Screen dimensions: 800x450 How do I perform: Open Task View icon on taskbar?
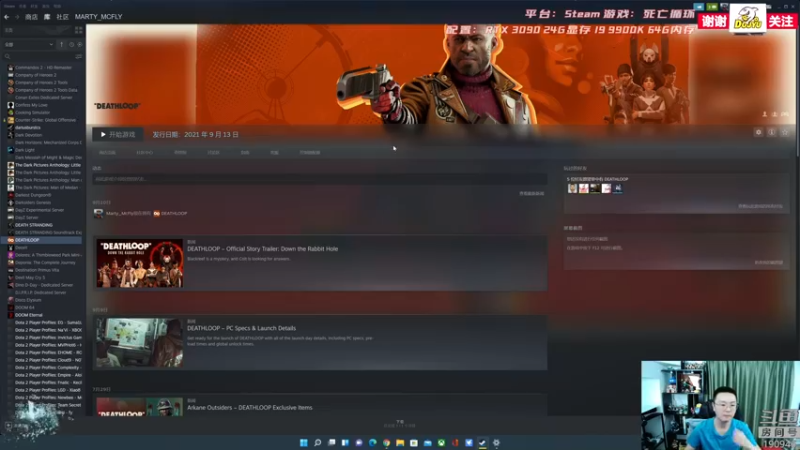(x=332, y=442)
